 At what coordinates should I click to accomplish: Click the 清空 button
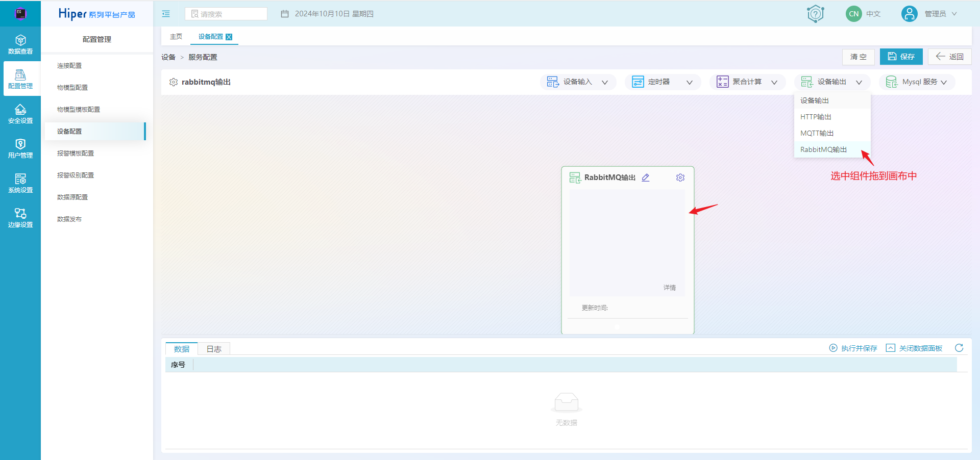[x=859, y=57]
